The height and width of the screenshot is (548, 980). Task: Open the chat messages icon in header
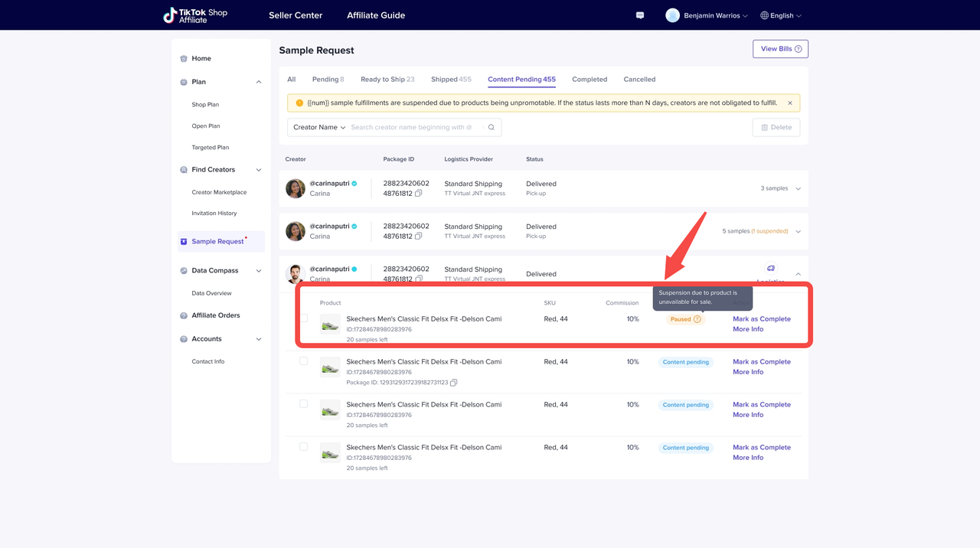click(640, 15)
